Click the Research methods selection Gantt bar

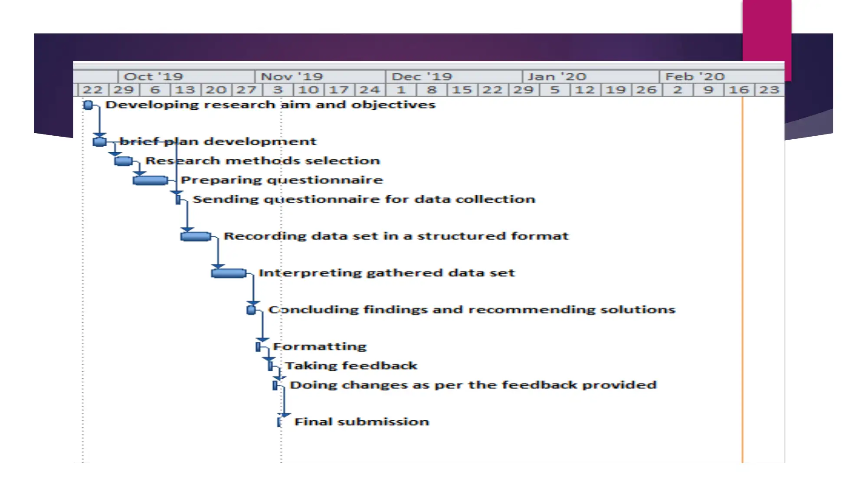coord(124,161)
